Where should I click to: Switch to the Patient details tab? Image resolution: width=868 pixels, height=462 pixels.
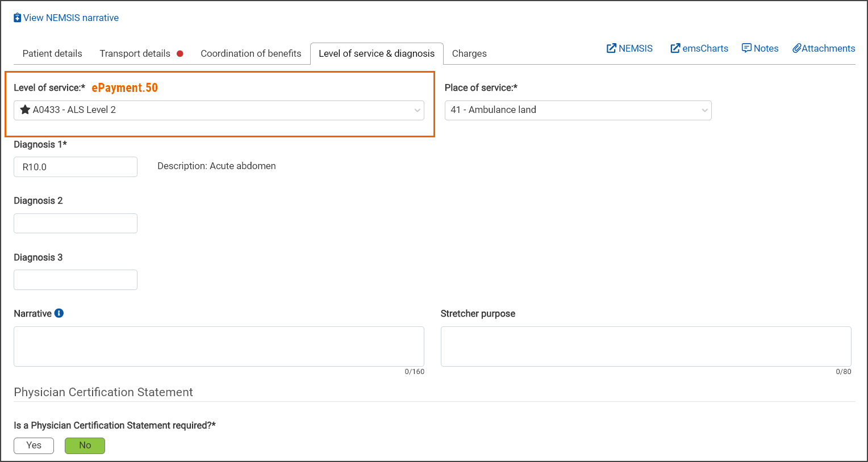click(52, 54)
